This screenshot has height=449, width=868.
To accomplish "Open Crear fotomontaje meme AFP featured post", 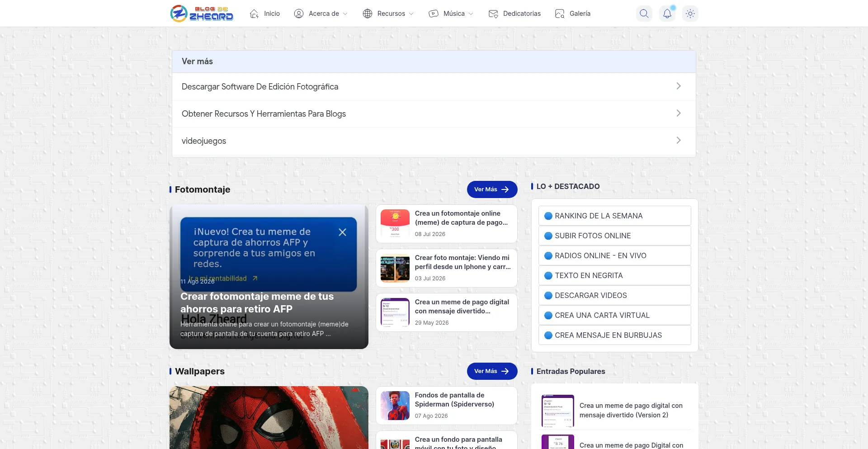I will 257,302.
